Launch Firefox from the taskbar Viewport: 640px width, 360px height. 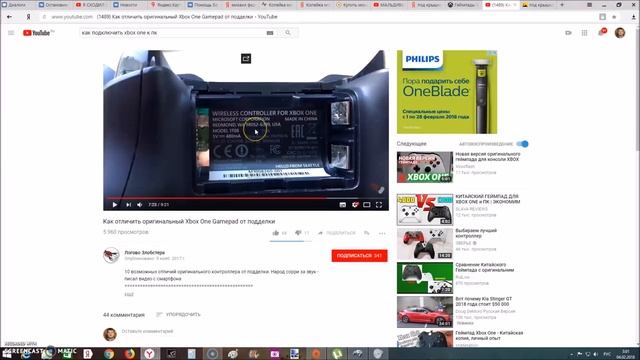[x=129, y=354]
